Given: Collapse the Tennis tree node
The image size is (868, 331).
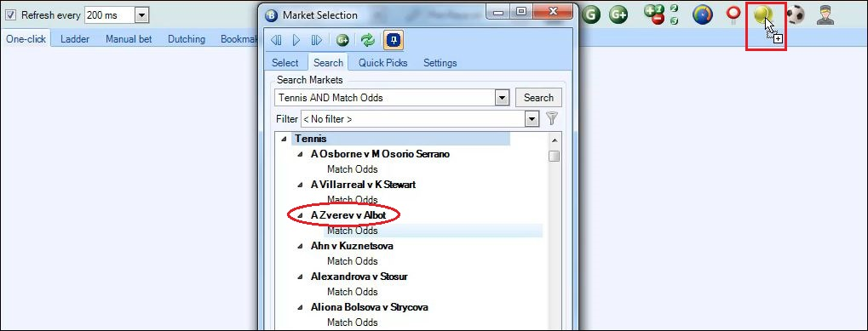Looking at the screenshot, I should 284,139.
